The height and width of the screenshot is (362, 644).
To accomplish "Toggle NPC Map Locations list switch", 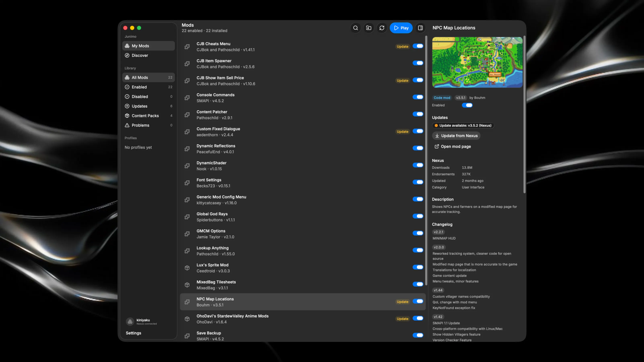I will 418,301.
